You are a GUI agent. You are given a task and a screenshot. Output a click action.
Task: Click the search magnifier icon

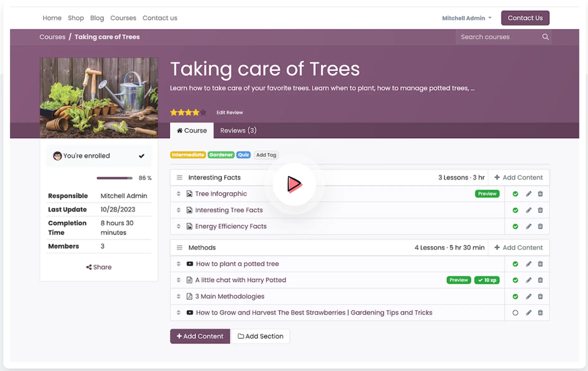[x=545, y=37]
